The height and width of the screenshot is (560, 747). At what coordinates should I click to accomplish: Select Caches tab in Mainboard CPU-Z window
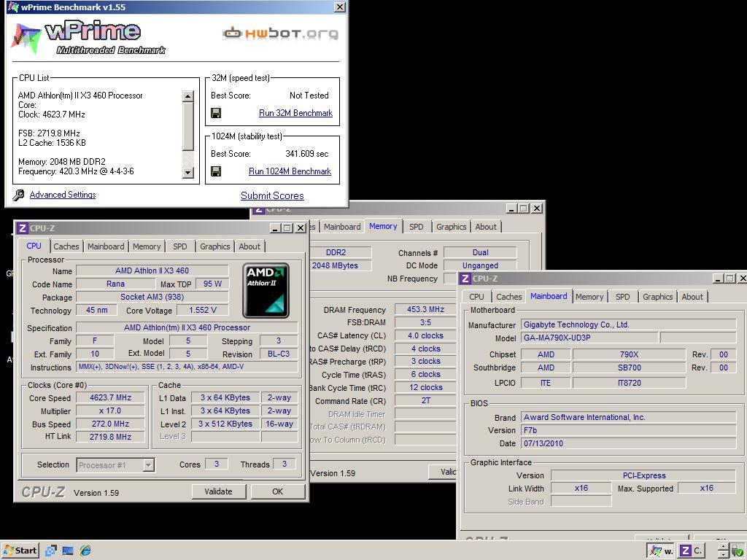point(508,297)
